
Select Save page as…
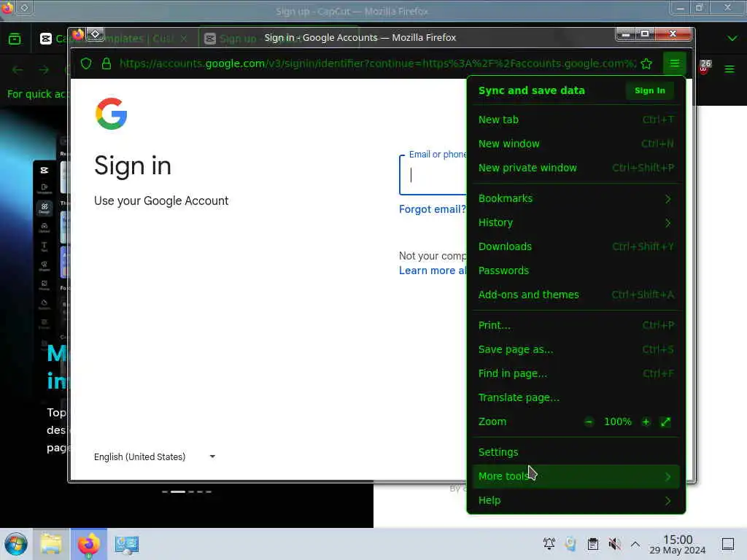[x=576, y=349]
